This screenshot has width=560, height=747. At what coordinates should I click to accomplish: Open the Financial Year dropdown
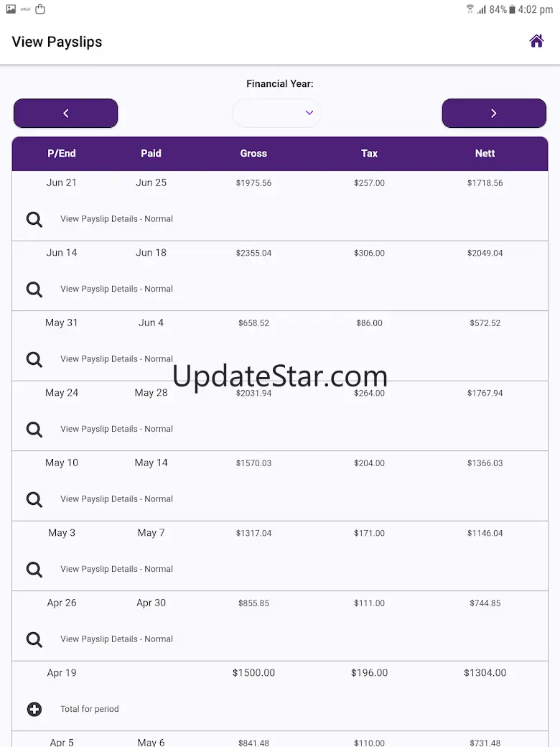276,113
